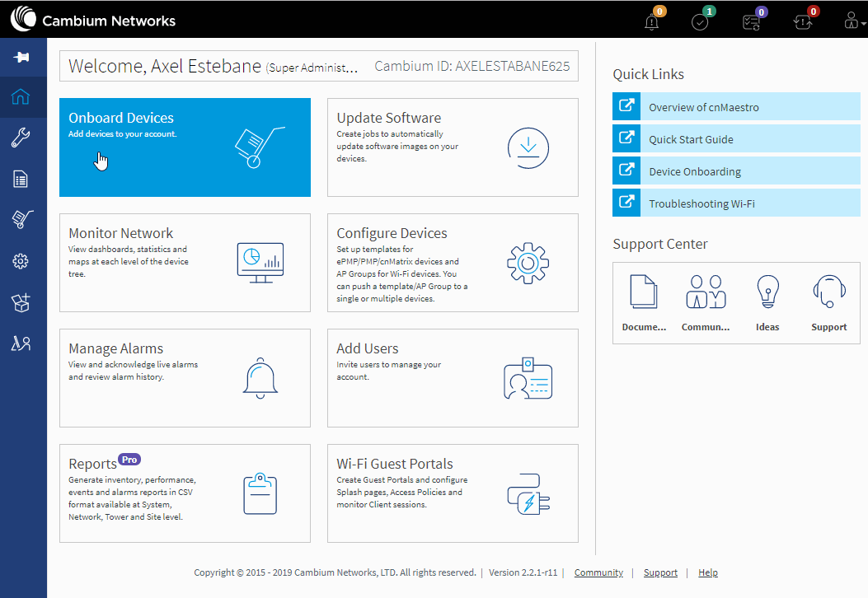Open the Wi-Fi Guest Portals tile
The height and width of the screenshot is (598, 868).
(x=453, y=493)
